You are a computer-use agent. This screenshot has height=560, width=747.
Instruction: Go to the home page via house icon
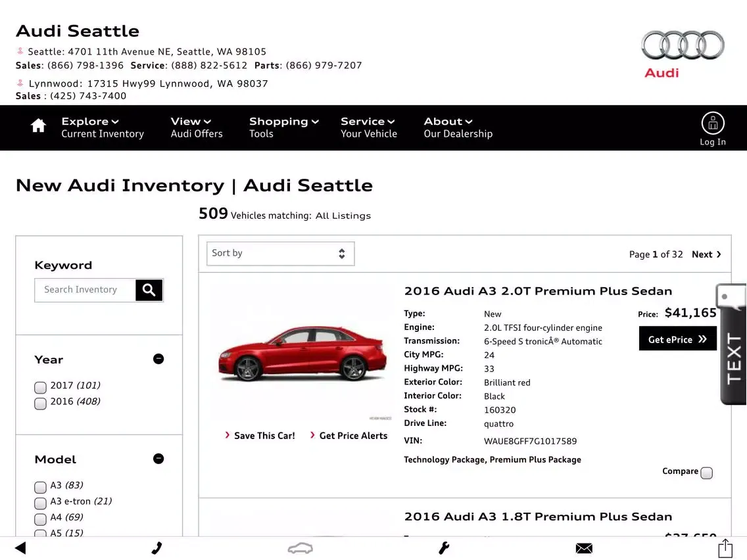tap(38, 126)
